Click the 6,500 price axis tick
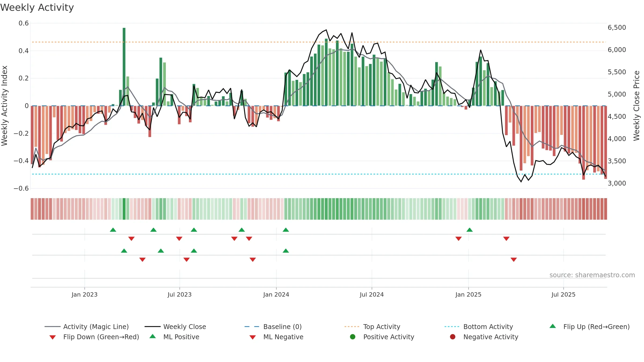Image resolution: width=644 pixels, height=362 pixels. click(x=617, y=27)
